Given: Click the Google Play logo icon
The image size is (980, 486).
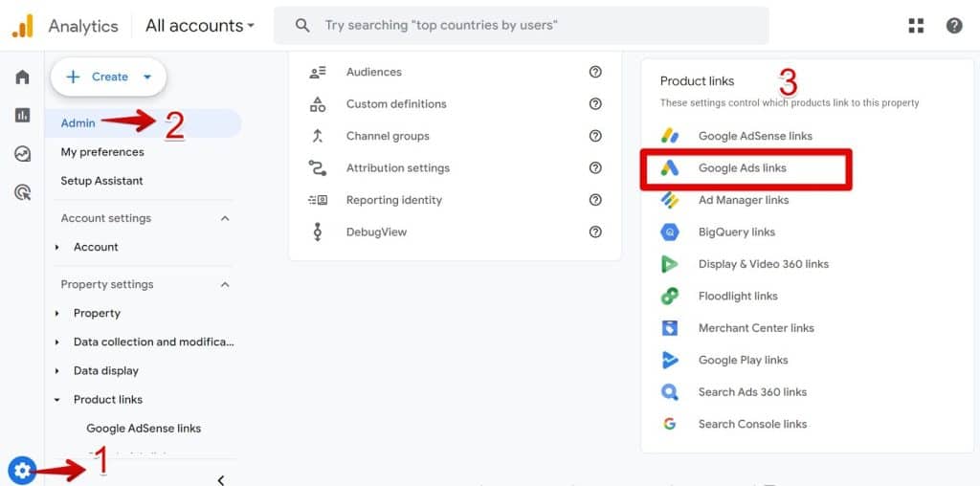Looking at the screenshot, I should pos(670,360).
